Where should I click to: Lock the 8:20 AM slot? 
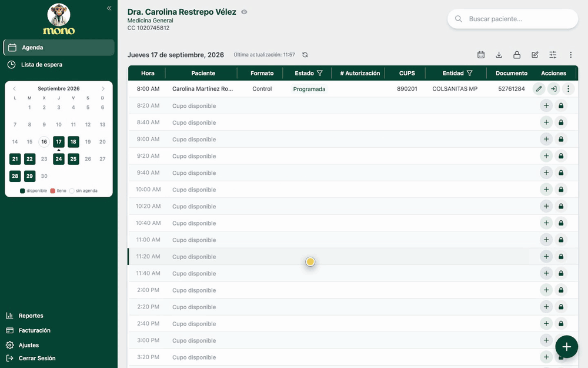[x=561, y=106]
